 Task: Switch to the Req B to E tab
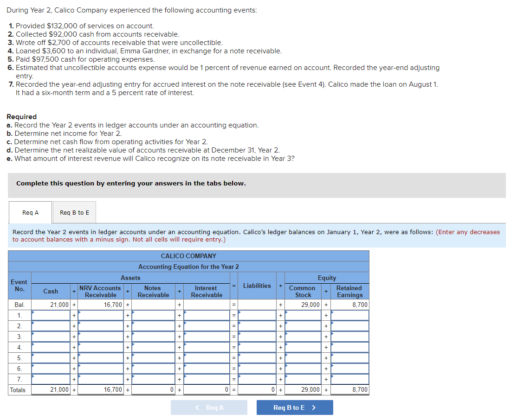(x=75, y=212)
